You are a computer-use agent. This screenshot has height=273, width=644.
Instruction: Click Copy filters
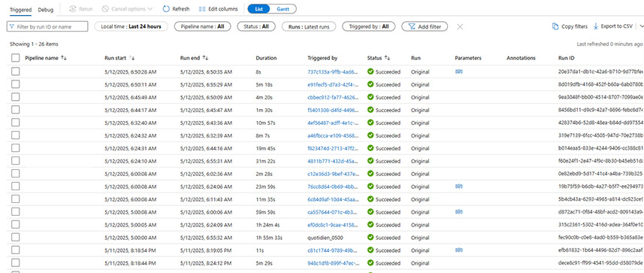570,26
